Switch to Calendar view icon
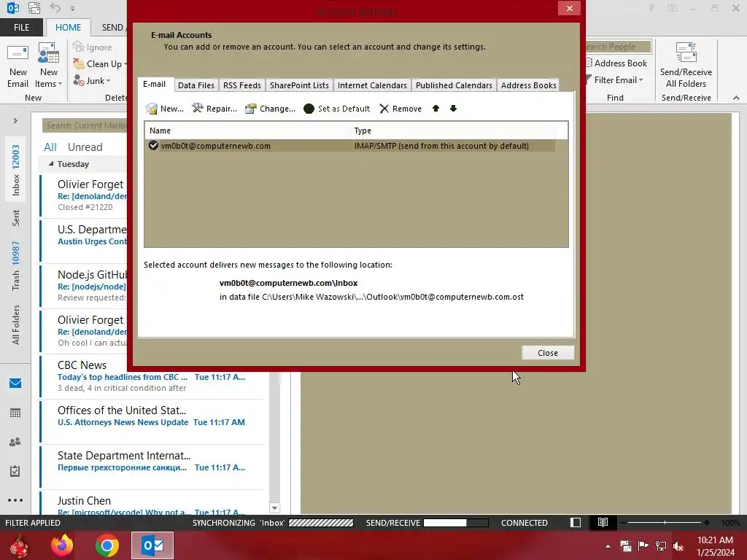The width and height of the screenshot is (747, 560). 15,413
